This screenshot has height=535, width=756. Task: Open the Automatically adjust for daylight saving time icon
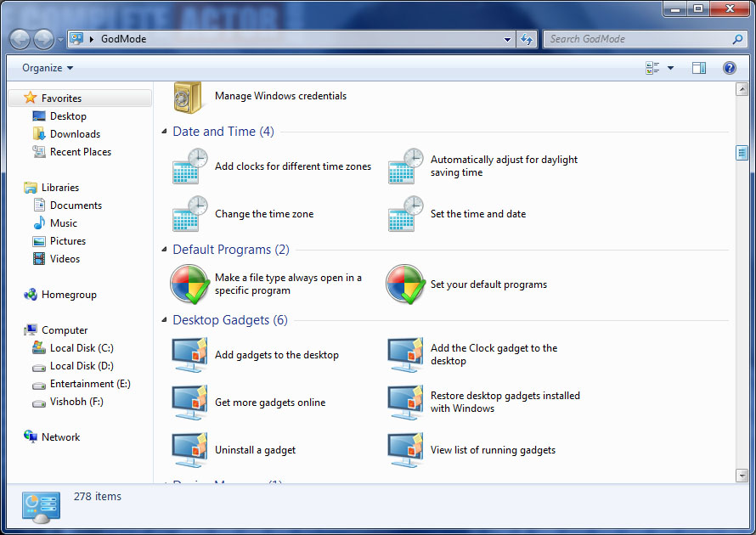tap(406, 166)
